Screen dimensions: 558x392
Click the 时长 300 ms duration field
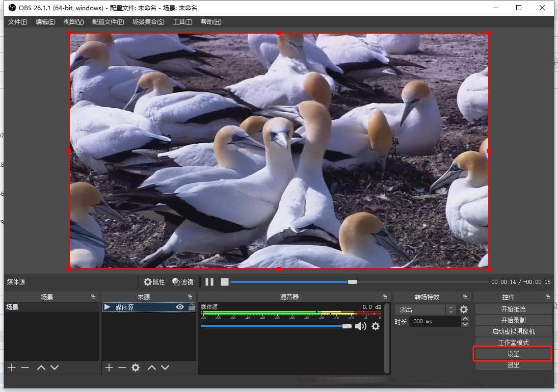coord(435,322)
